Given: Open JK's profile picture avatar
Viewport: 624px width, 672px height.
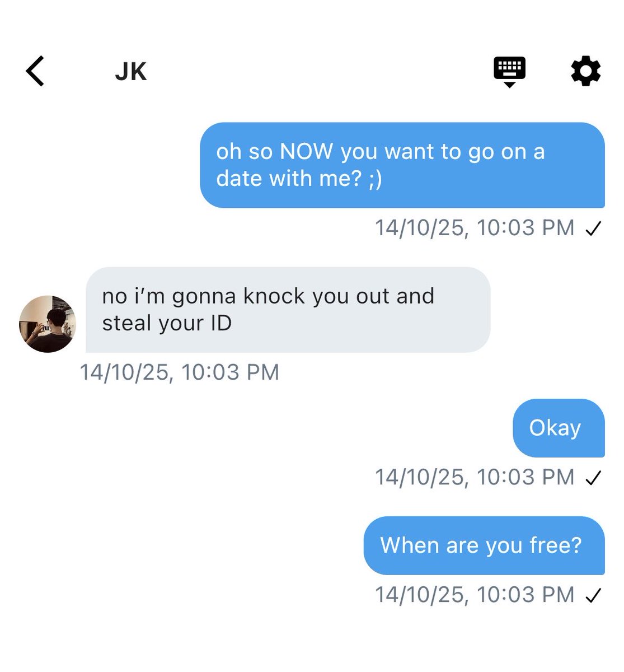Looking at the screenshot, I should click(47, 324).
